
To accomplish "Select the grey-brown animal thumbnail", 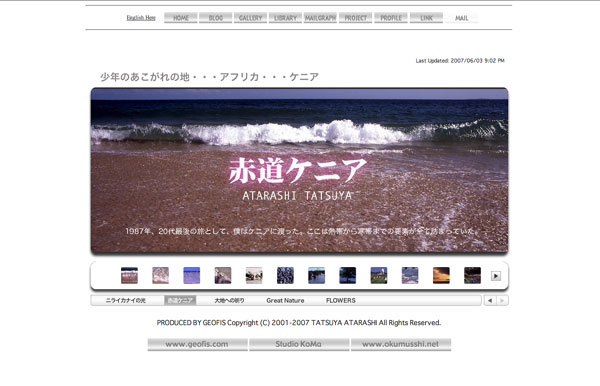I will click(x=223, y=275).
